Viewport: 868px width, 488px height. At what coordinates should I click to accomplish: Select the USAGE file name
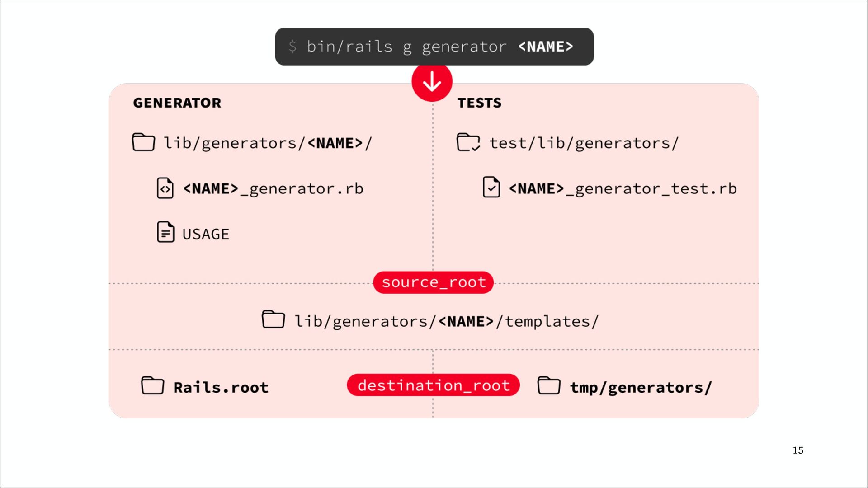click(x=206, y=234)
